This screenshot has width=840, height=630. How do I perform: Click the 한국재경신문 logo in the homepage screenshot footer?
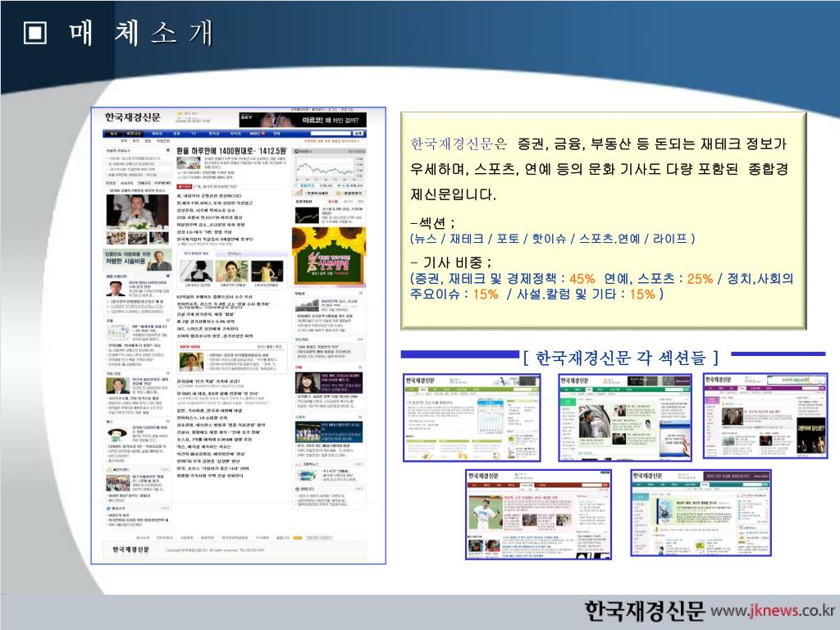[130, 550]
